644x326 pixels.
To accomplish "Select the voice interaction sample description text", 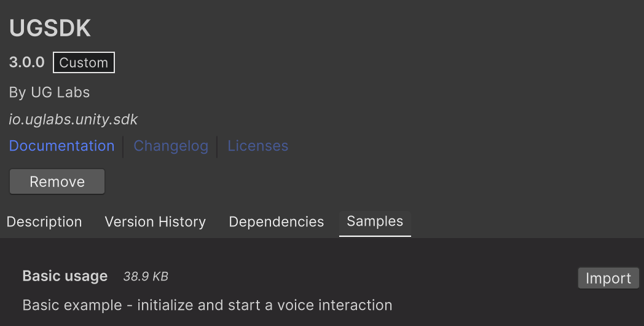I will pyautogui.click(x=207, y=305).
